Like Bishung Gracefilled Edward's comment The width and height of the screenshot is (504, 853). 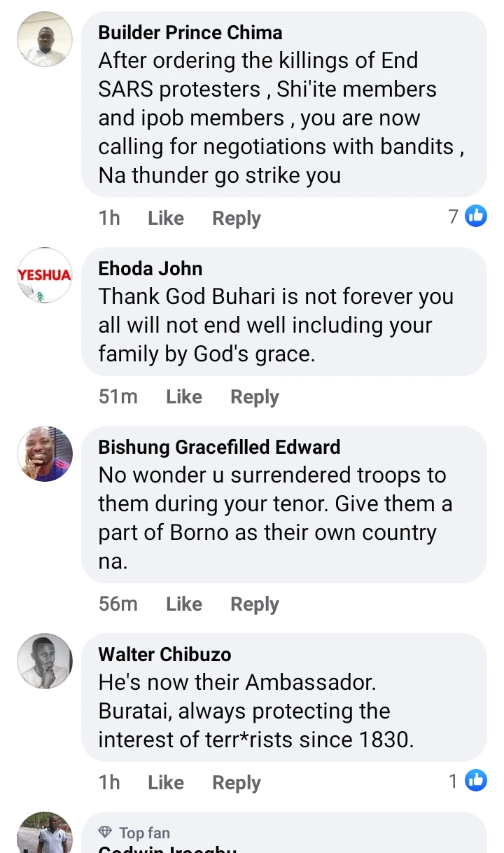[183, 604]
